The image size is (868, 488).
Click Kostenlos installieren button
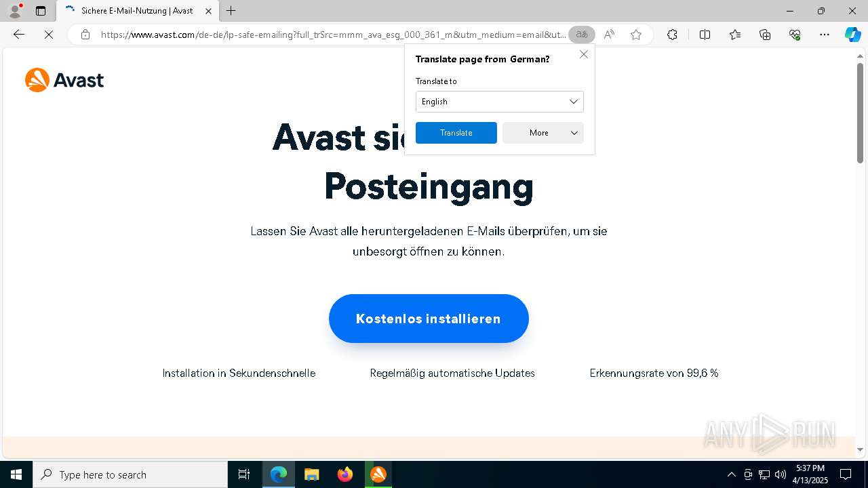click(429, 319)
